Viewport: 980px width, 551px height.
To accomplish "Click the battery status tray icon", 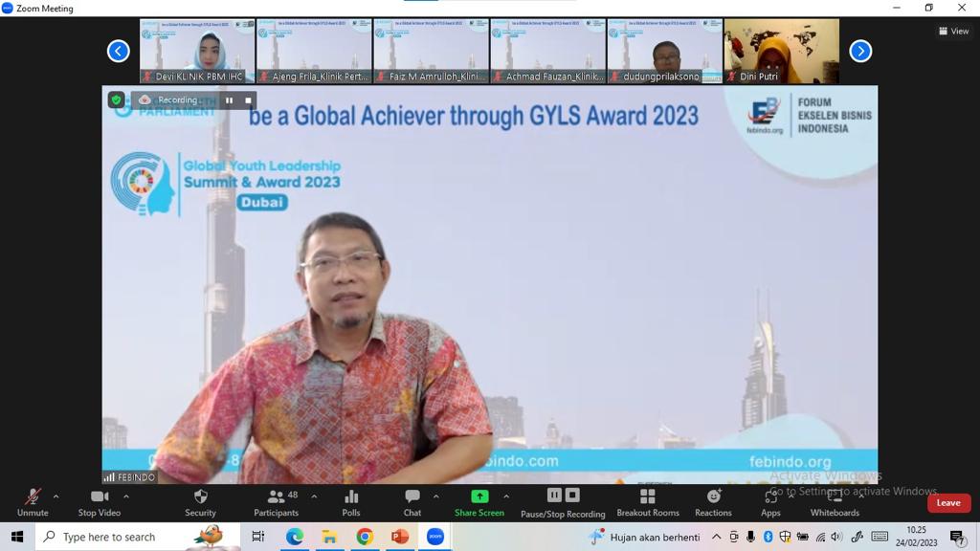I will (x=803, y=537).
